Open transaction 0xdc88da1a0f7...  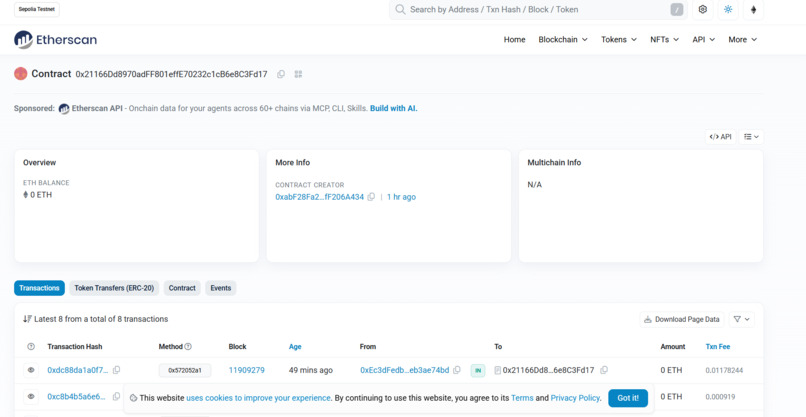pyautogui.click(x=78, y=370)
